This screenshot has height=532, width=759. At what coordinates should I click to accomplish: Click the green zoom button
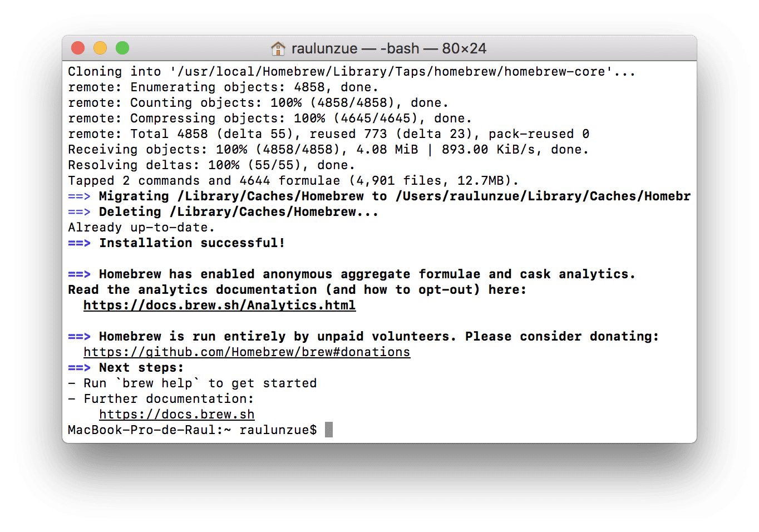click(x=122, y=48)
